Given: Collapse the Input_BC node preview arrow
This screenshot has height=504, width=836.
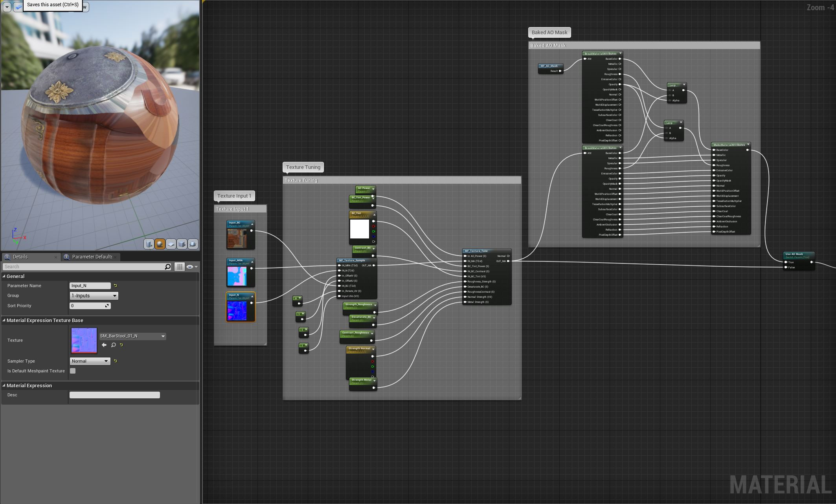Looking at the screenshot, I should click(252, 224).
